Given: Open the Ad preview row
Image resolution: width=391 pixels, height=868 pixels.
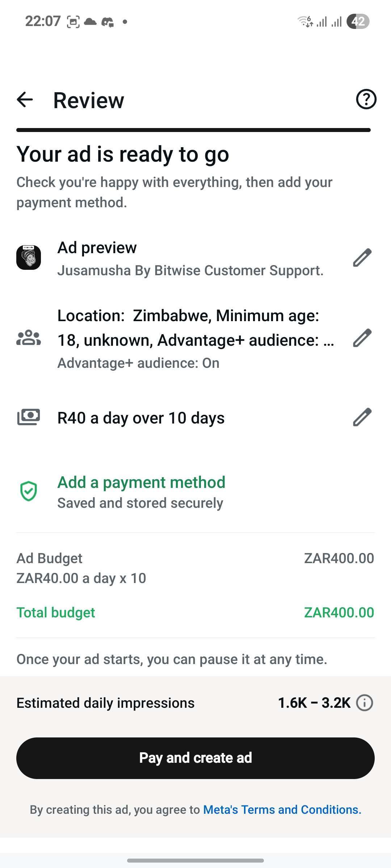Looking at the screenshot, I should pyautogui.click(x=195, y=258).
